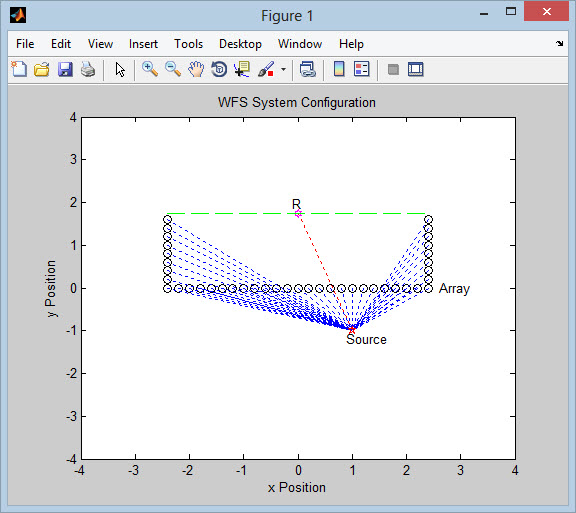Save the figure with the floppy icon
This screenshot has width=576, height=513.
(x=65, y=69)
